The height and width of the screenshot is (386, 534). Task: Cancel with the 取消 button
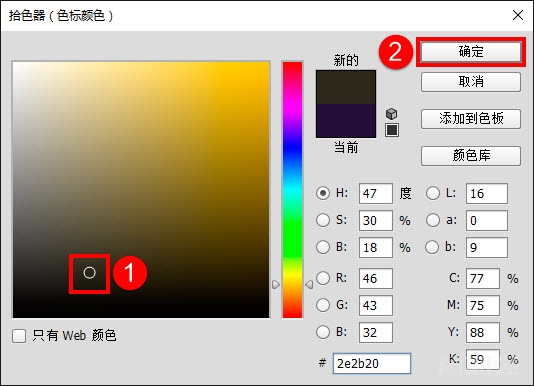[471, 82]
